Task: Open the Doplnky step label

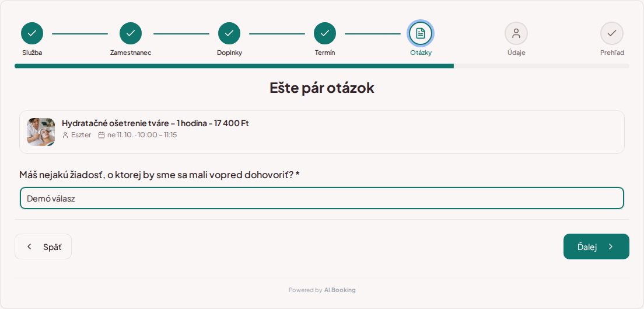Action: (x=229, y=53)
